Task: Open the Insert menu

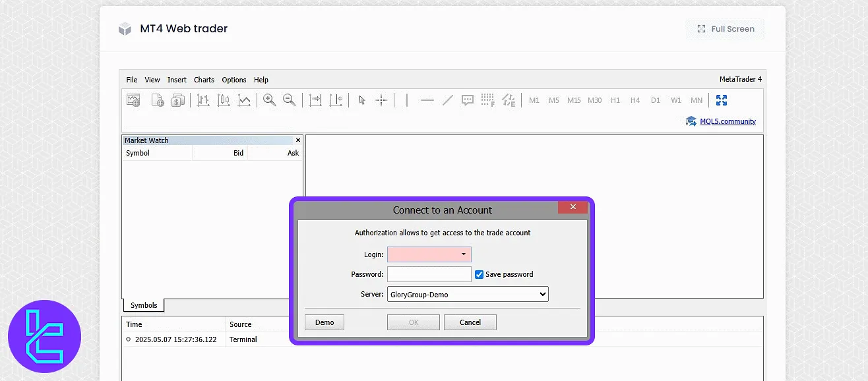Action: [x=177, y=80]
